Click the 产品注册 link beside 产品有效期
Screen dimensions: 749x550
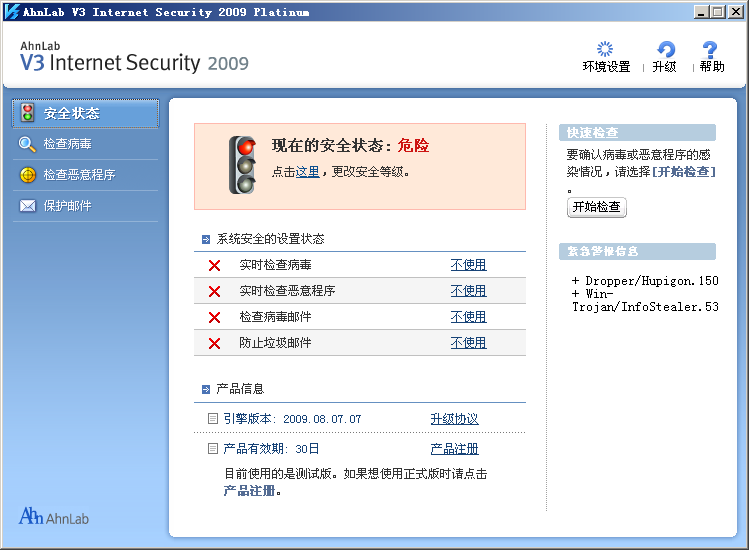[454, 449]
